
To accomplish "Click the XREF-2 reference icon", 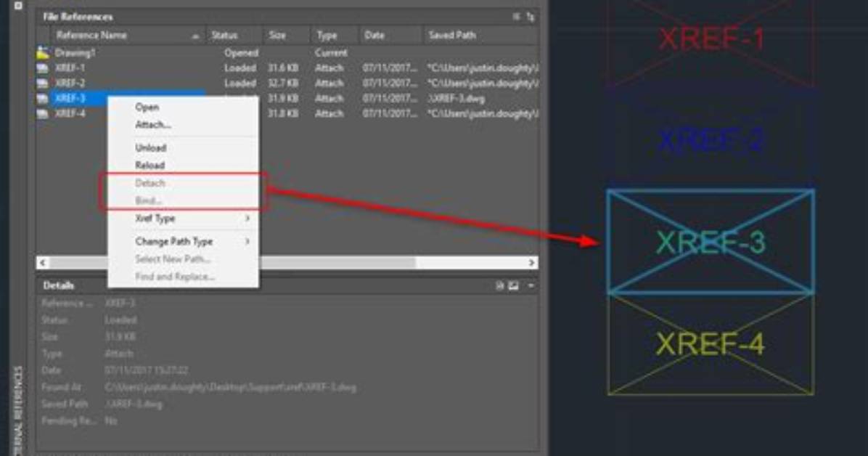I will 43,83.
